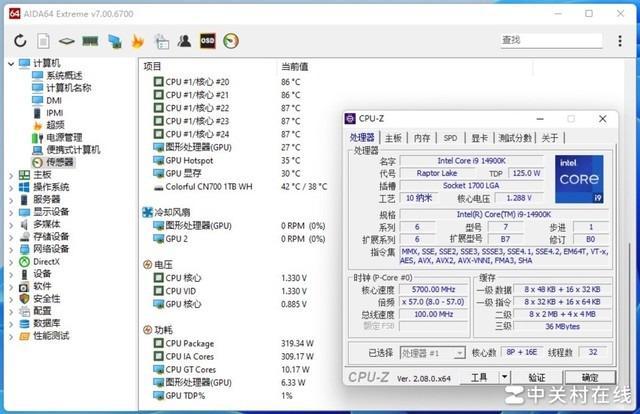Open the Report page icon in toolbar
Viewport: 640px width, 414px height.
tap(43, 41)
